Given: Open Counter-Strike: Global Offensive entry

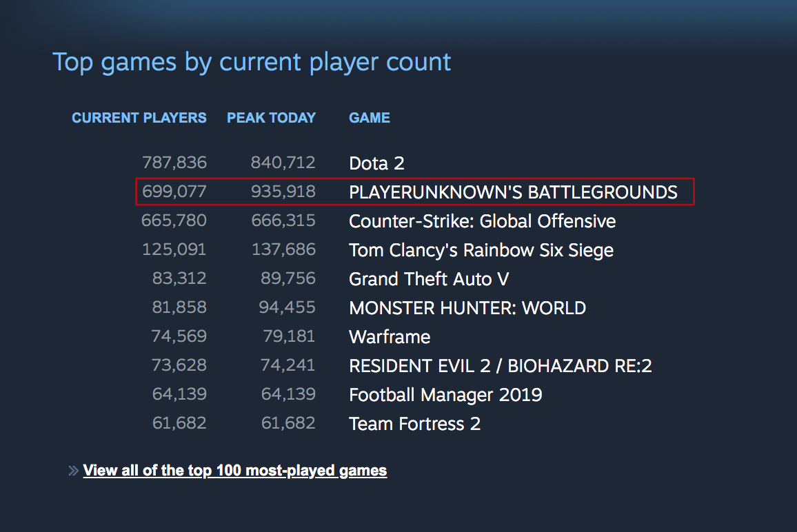Looking at the screenshot, I should [x=482, y=221].
